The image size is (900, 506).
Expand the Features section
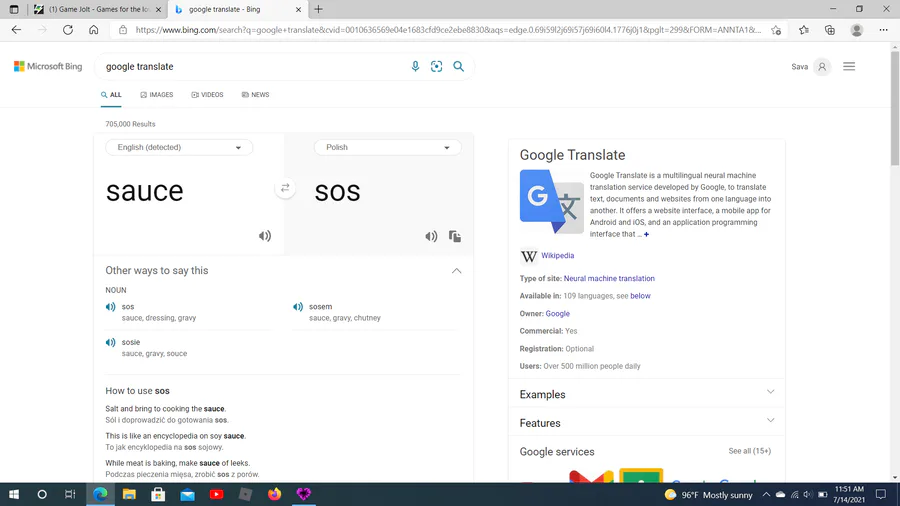click(770, 421)
